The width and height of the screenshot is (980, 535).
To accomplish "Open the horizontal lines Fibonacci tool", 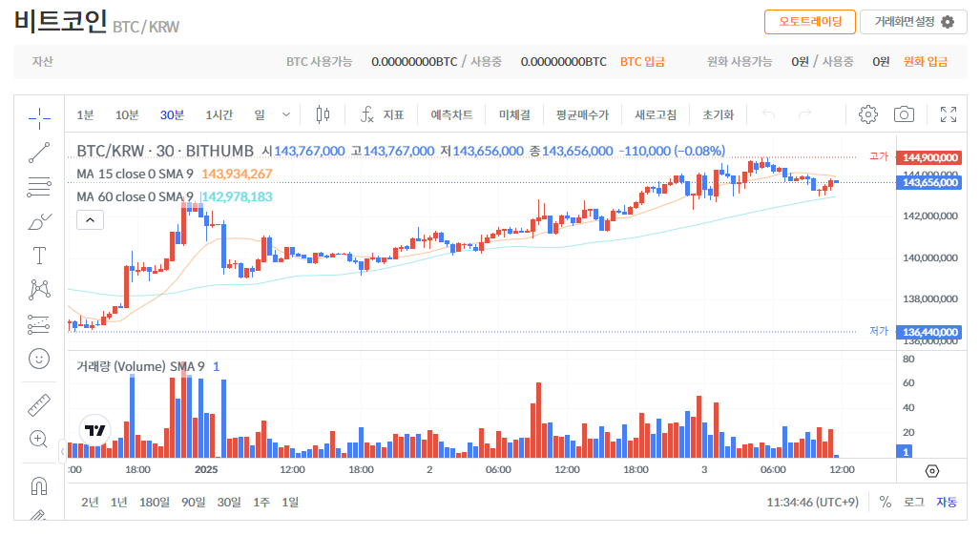I will (39, 187).
